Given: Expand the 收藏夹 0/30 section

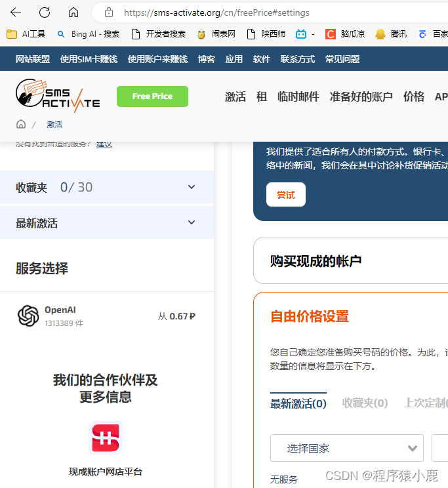Looking at the screenshot, I should pyautogui.click(x=107, y=187).
